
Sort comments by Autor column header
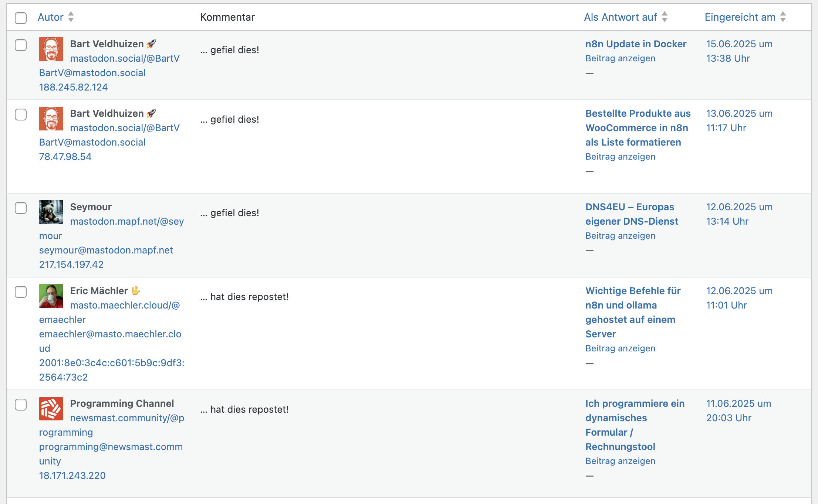pyautogui.click(x=51, y=17)
